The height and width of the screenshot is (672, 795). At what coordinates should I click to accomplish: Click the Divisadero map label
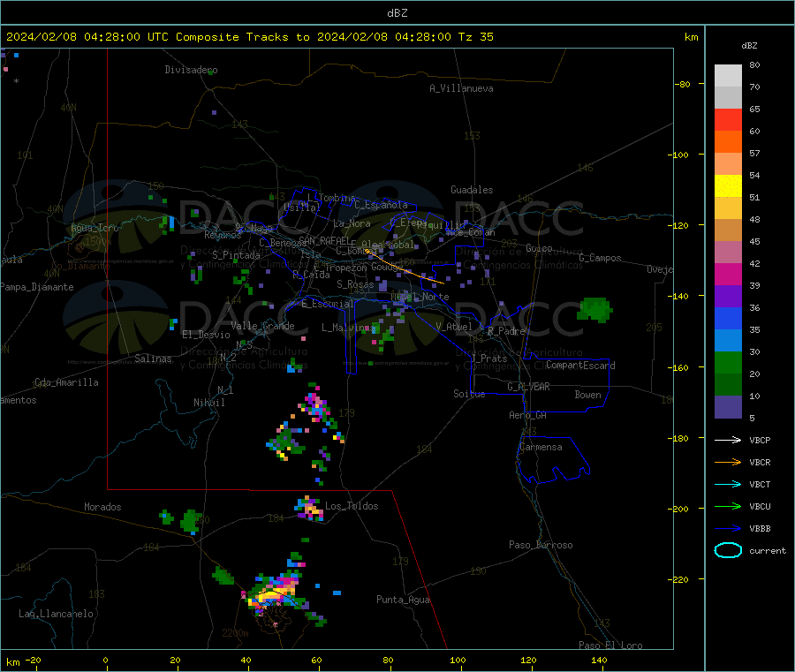tap(191, 70)
